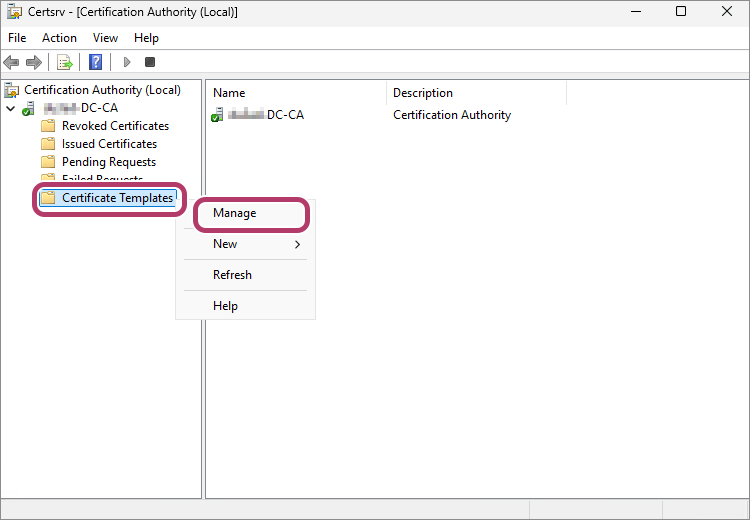This screenshot has width=750, height=520.
Task: Expand the New submenu arrow
Action: coord(297,244)
